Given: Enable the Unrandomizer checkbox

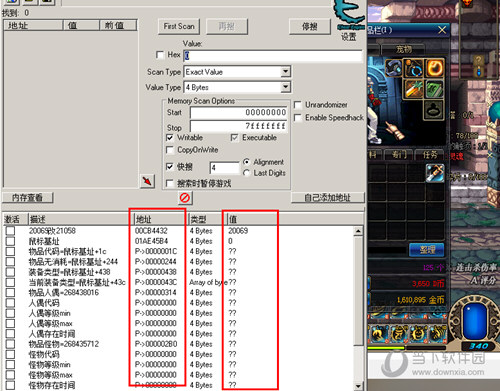Looking at the screenshot, I should click(x=298, y=105).
